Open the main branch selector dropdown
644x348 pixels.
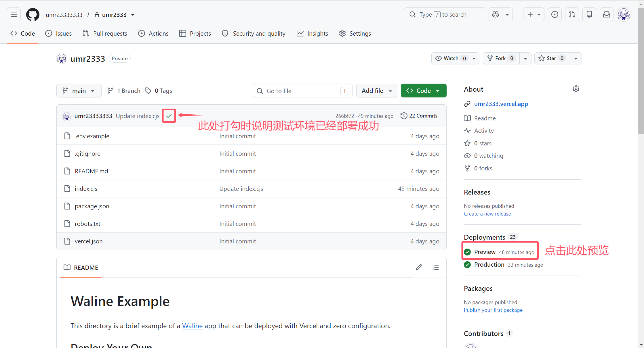pyautogui.click(x=79, y=91)
